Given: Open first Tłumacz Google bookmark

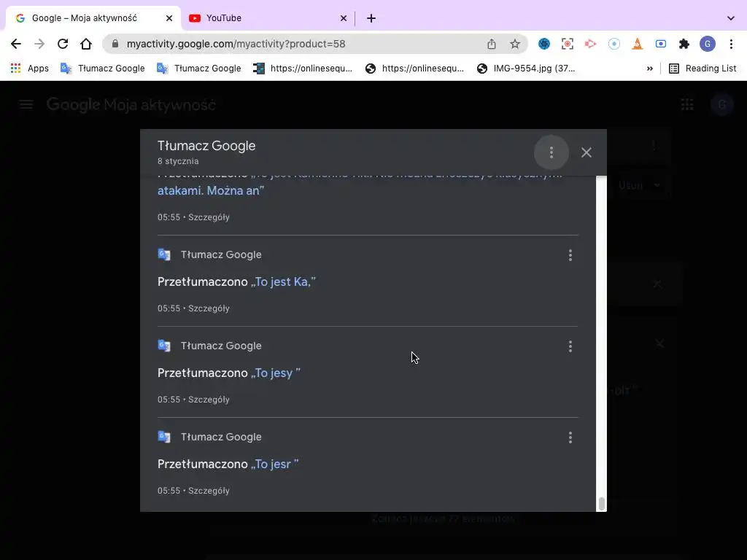Looking at the screenshot, I should [102, 68].
